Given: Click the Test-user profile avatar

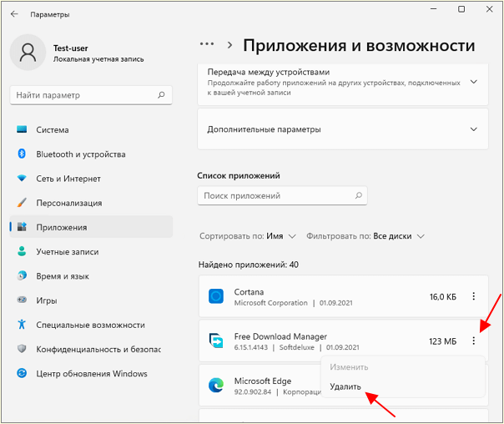Looking at the screenshot, I should click(28, 53).
